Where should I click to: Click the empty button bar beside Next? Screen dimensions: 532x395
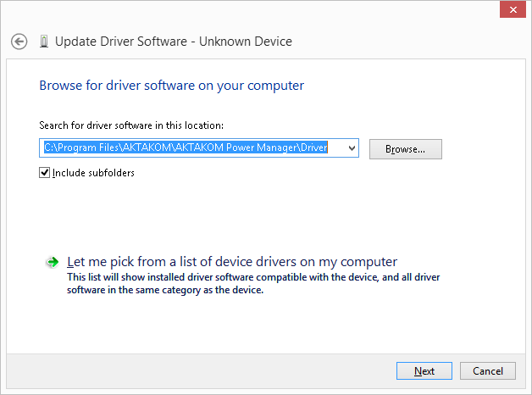(x=202, y=371)
